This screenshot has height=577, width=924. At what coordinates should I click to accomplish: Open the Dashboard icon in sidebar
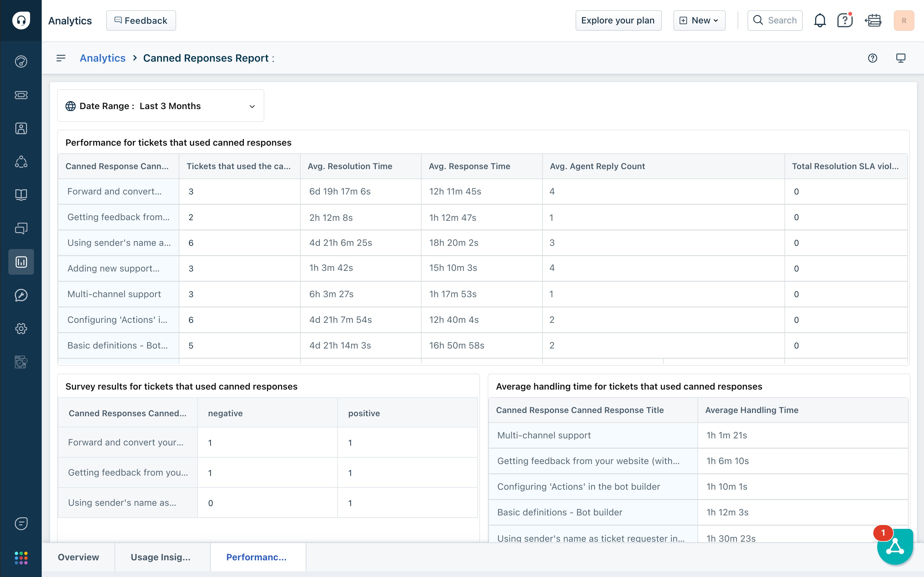(21, 61)
